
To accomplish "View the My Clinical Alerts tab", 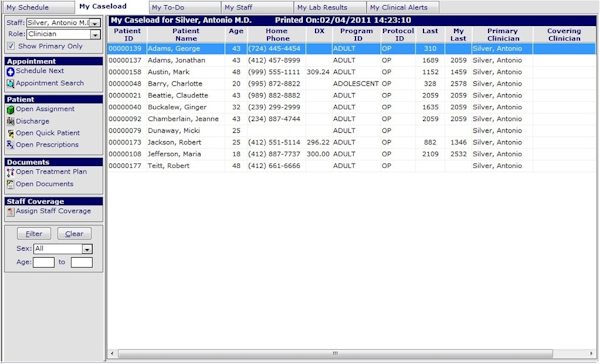I will (x=403, y=7).
